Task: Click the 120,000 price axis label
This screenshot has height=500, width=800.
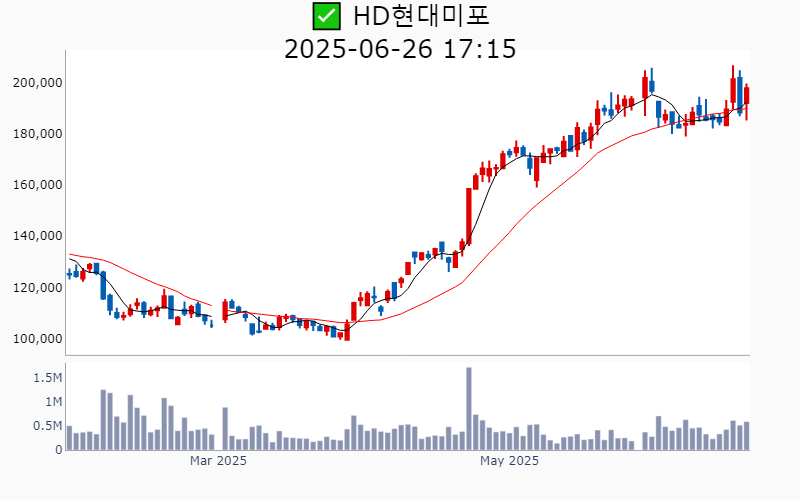Action: (37, 287)
